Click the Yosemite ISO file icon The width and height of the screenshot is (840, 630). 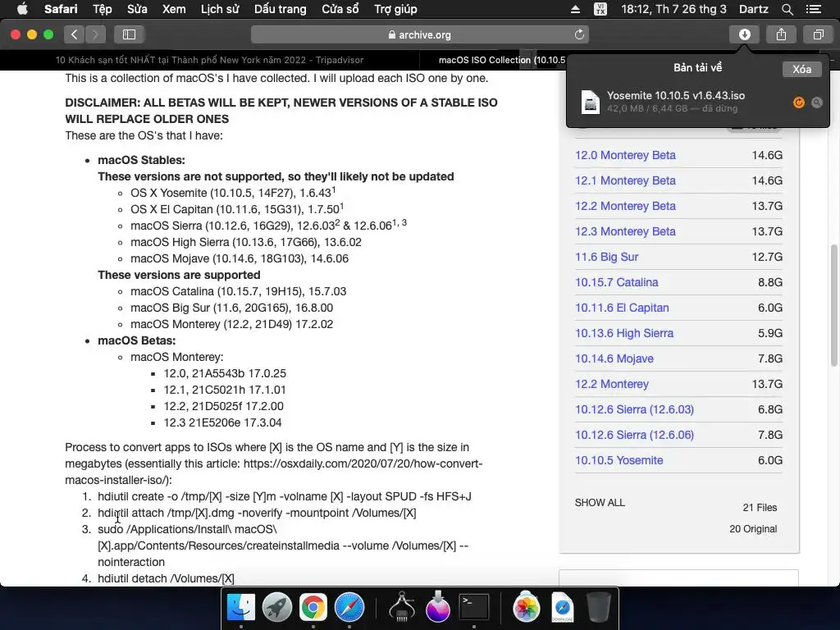pos(591,102)
